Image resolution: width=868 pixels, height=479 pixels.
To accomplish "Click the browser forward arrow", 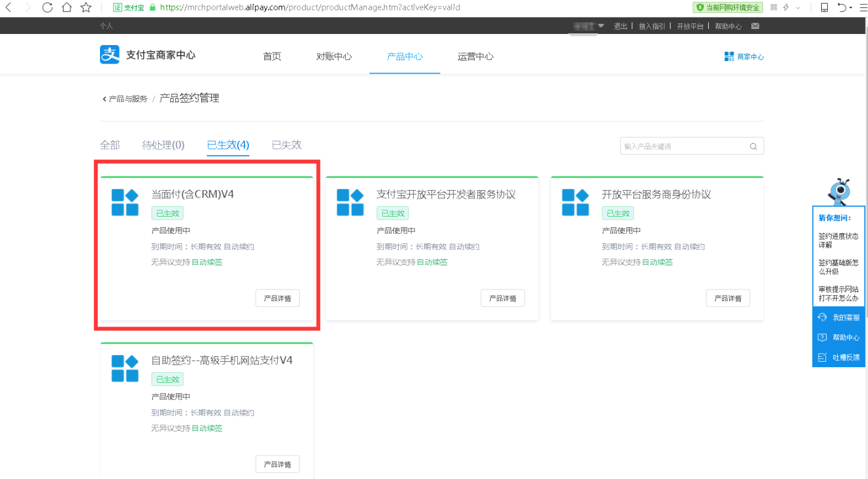I will click(28, 7).
